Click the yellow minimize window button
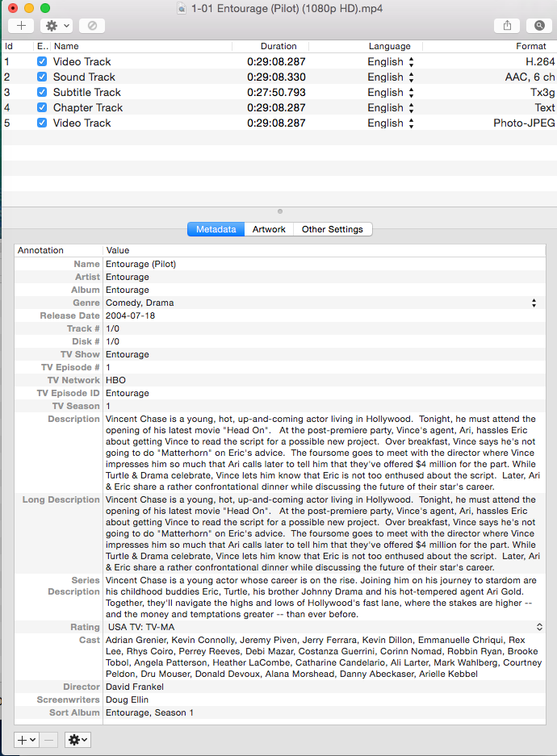 [x=29, y=8]
